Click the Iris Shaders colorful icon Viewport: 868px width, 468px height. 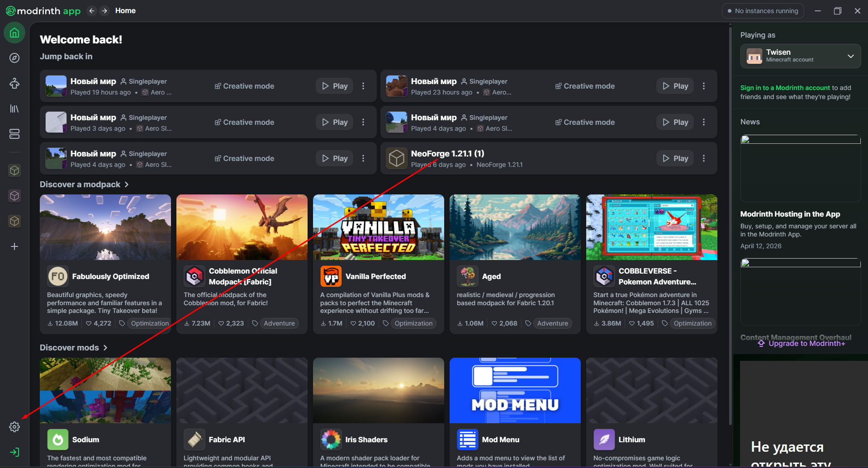click(331, 440)
